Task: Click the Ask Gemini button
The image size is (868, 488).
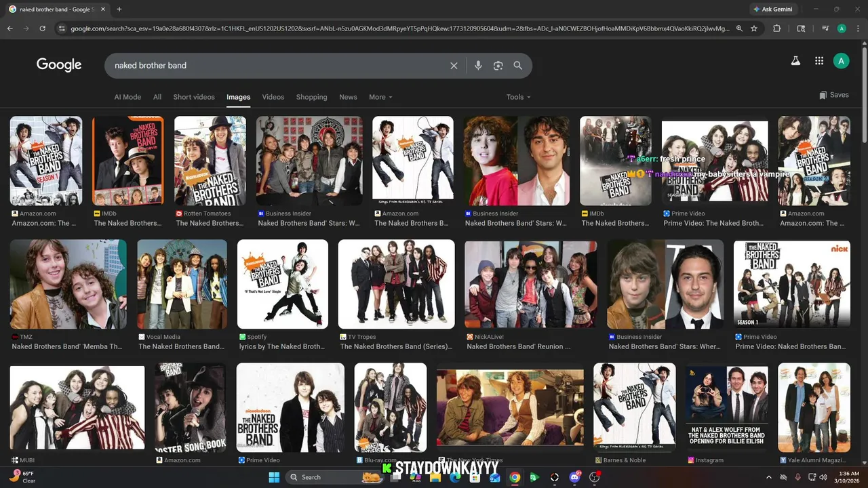Action: point(772,9)
